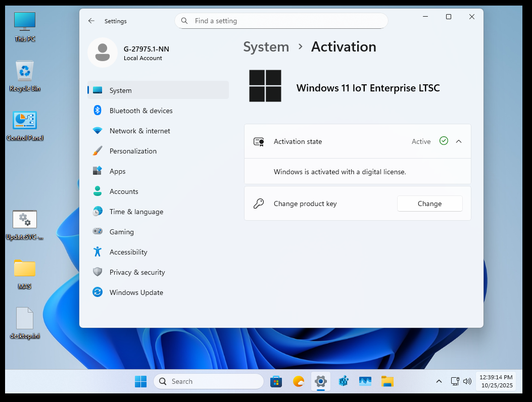Click "Windows is activated with a digital license."
Viewport: 532px width, 402px height.
click(x=340, y=172)
